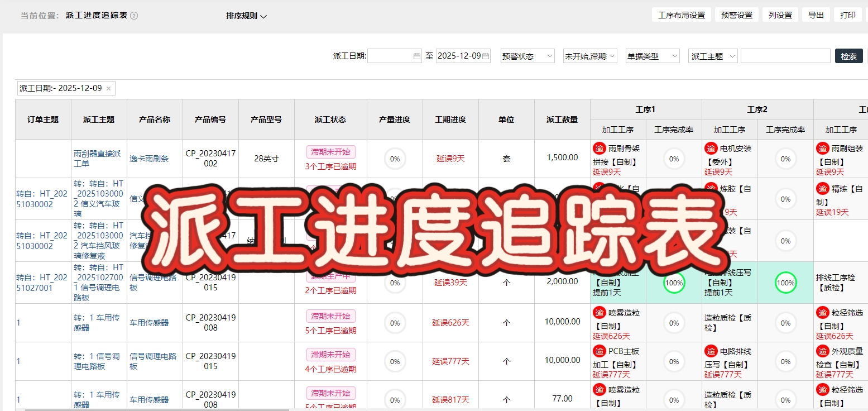
Task: Open the 单据类型 dropdown
Action: click(x=653, y=56)
